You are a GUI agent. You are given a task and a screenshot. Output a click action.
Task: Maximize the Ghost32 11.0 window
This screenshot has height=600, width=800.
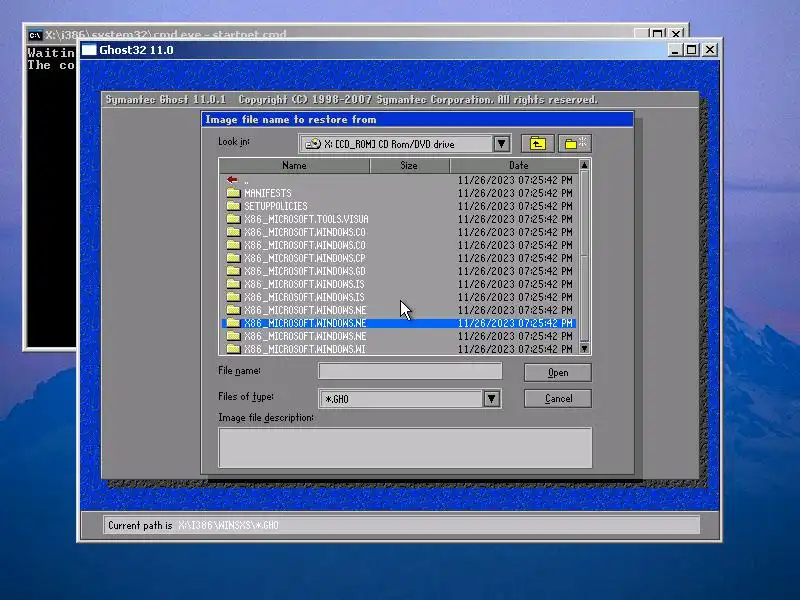tap(691, 50)
